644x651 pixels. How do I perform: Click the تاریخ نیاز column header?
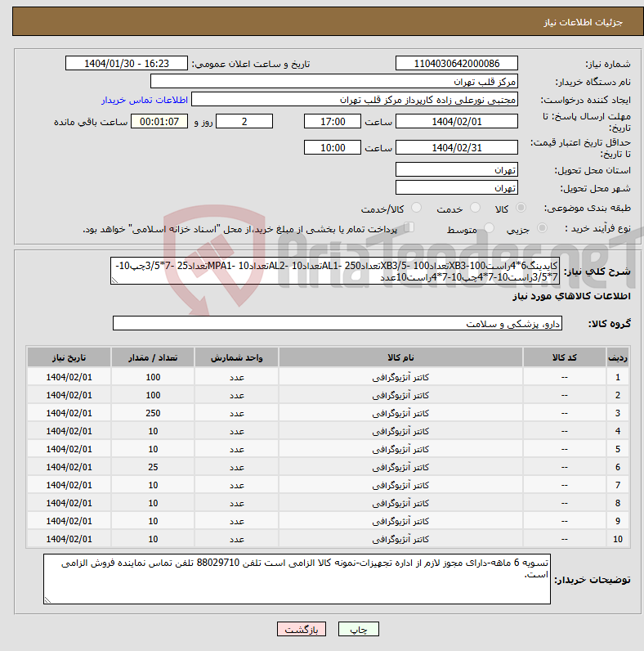click(69, 357)
